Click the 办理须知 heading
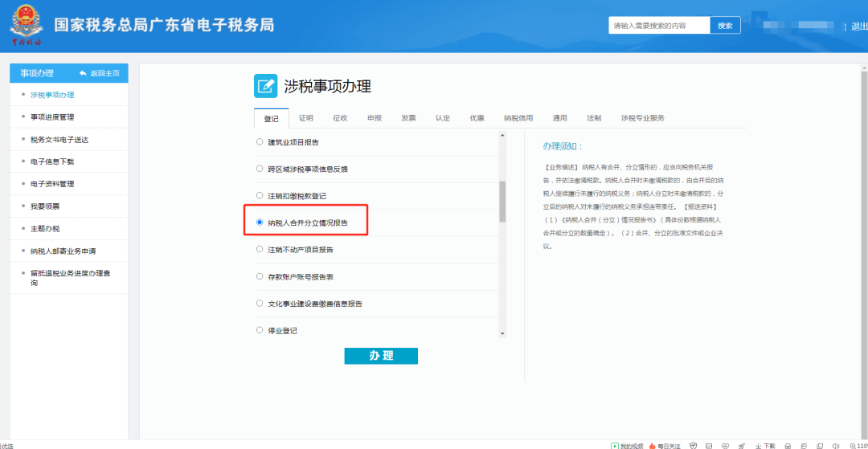 tap(563, 146)
